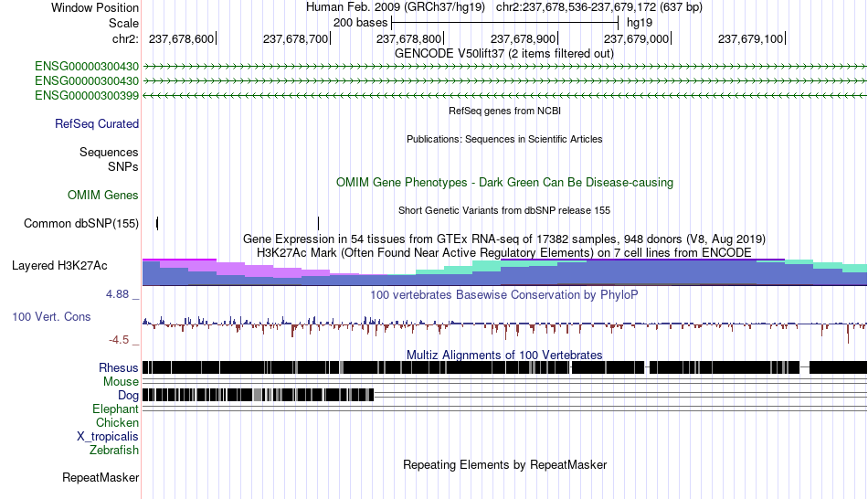Screen dimensions: 868x499
Task: Click Multiz Alignments of 100 Vertebrates title
Action: click(x=504, y=355)
